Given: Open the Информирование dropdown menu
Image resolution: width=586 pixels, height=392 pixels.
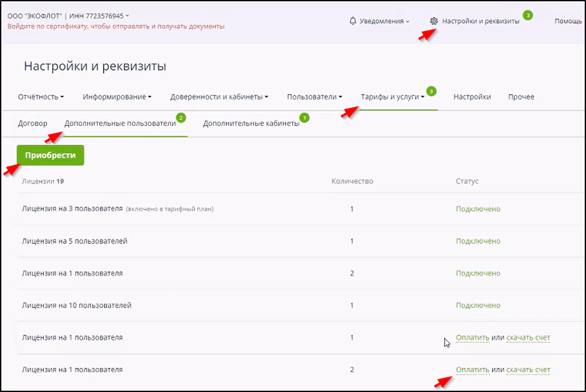Looking at the screenshot, I should tap(117, 97).
